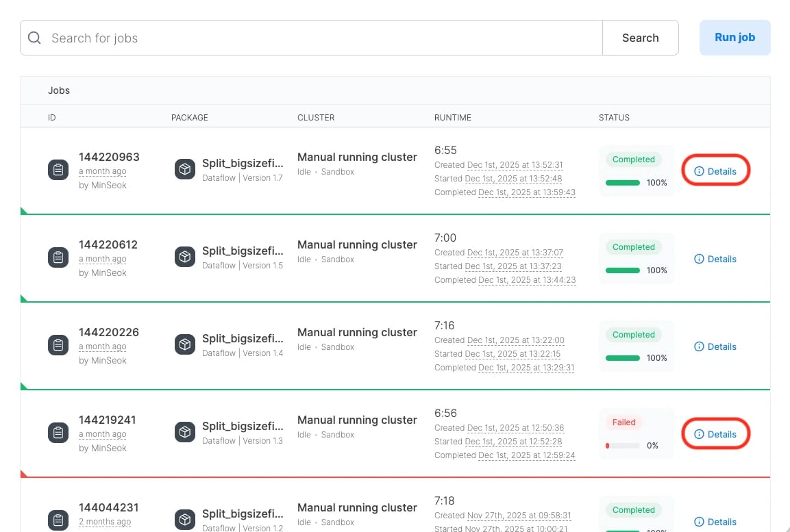The width and height of the screenshot is (790, 532).
Task: Click clipboard icon for job 144220226
Action: tap(58, 345)
